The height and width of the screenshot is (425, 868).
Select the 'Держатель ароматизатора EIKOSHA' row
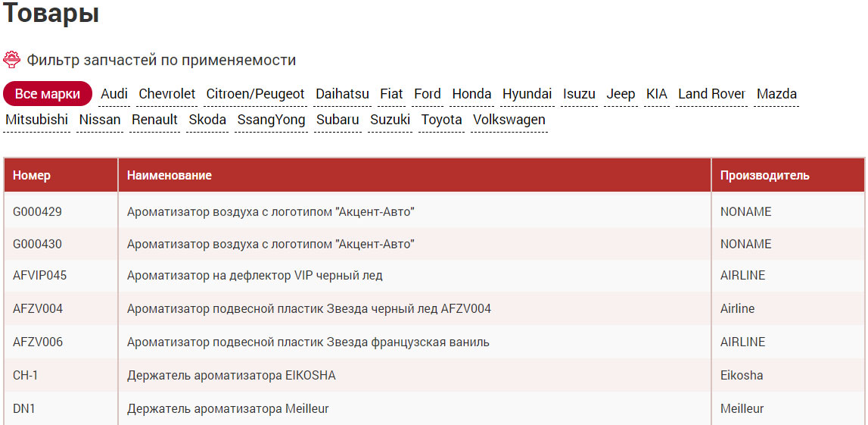[434, 375]
